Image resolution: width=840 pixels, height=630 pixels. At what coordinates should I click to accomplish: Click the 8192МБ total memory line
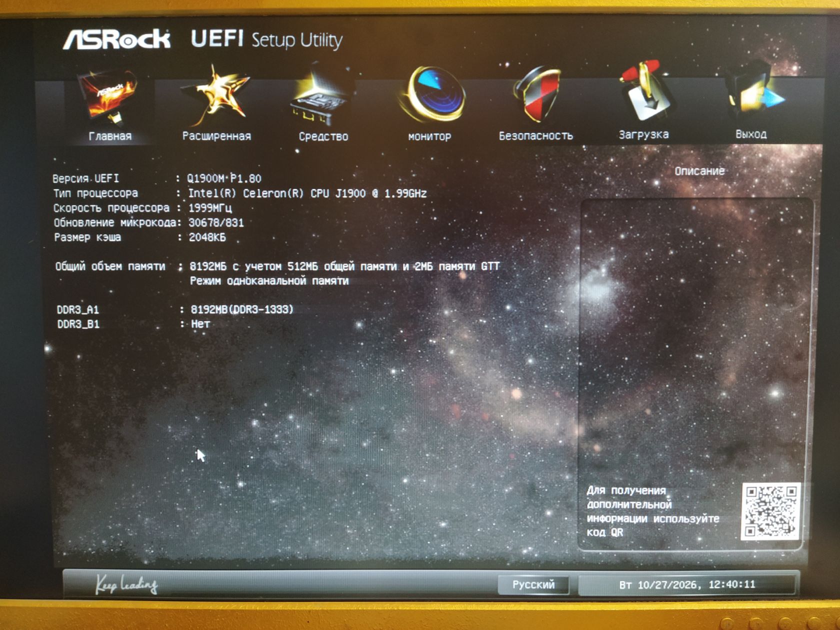(x=345, y=266)
